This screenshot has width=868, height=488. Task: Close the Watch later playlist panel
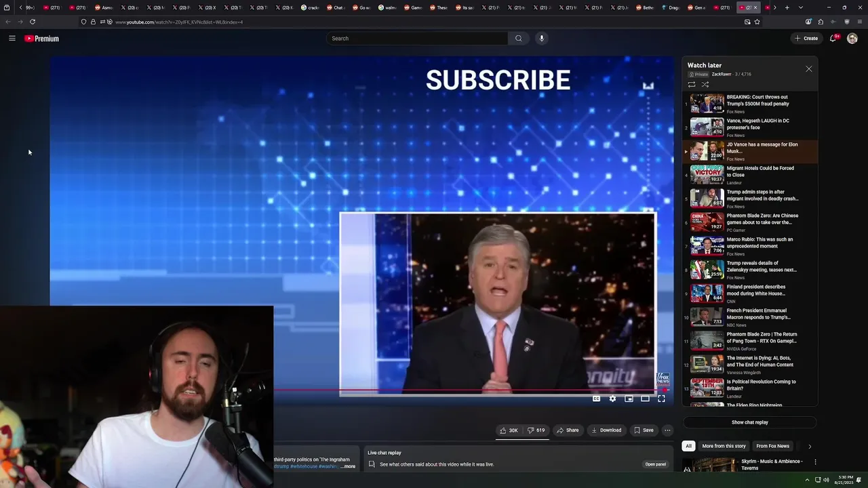[808, 69]
